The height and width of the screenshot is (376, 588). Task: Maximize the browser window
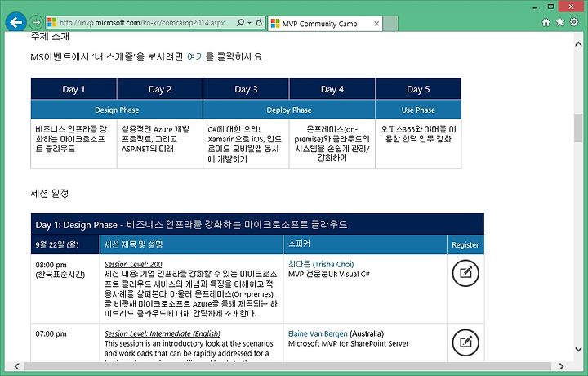pyautogui.click(x=550, y=7)
